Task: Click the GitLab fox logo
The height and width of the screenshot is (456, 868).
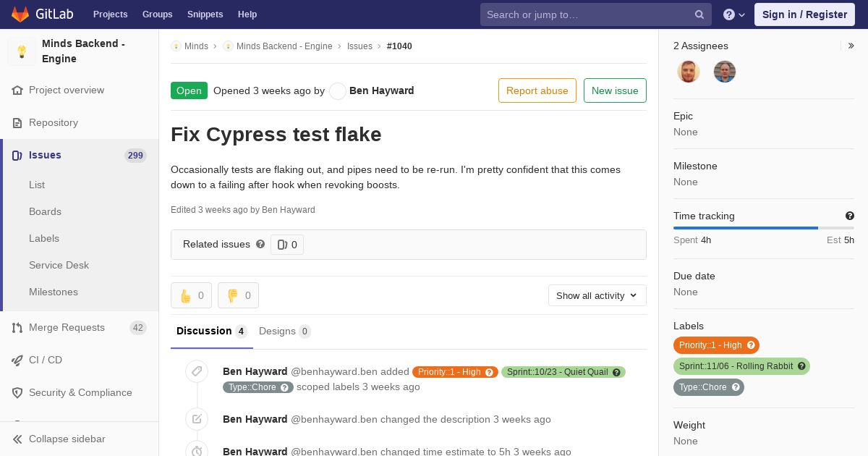Action: click(20, 14)
